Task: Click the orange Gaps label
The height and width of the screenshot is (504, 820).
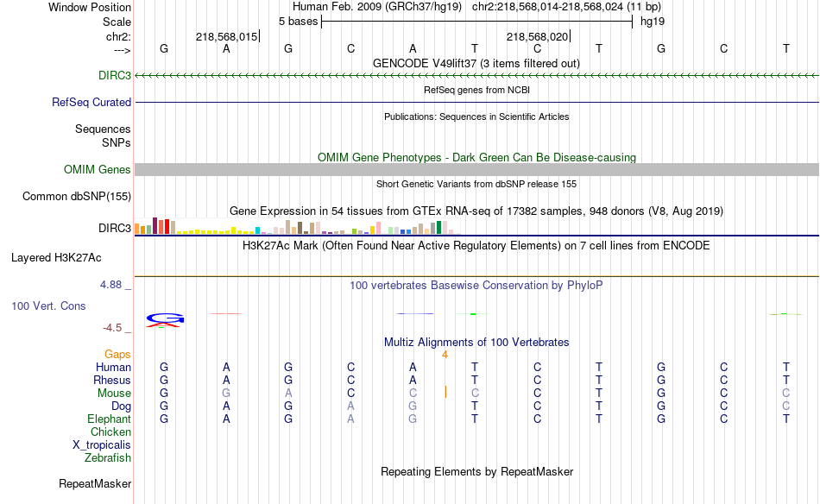Action: [x=117, y=355]
